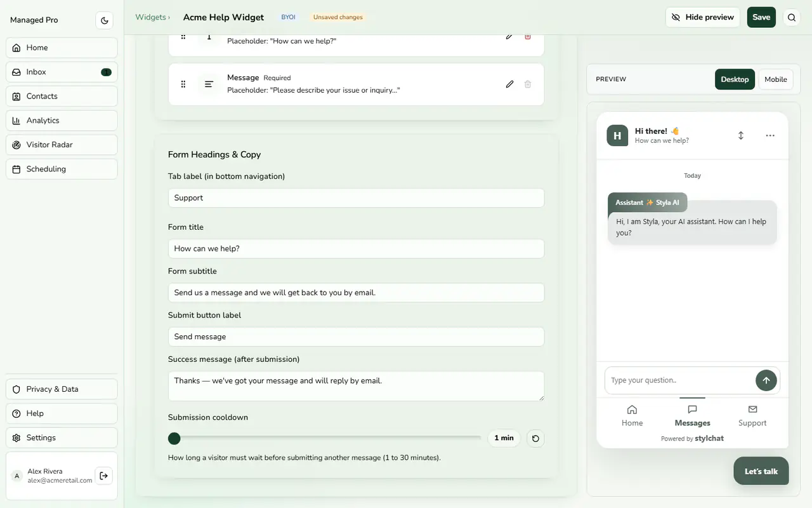The height and width of the screenshot is (508, 812).
Task: Open Home in the sidebar
Action: (x=62, y=48)
